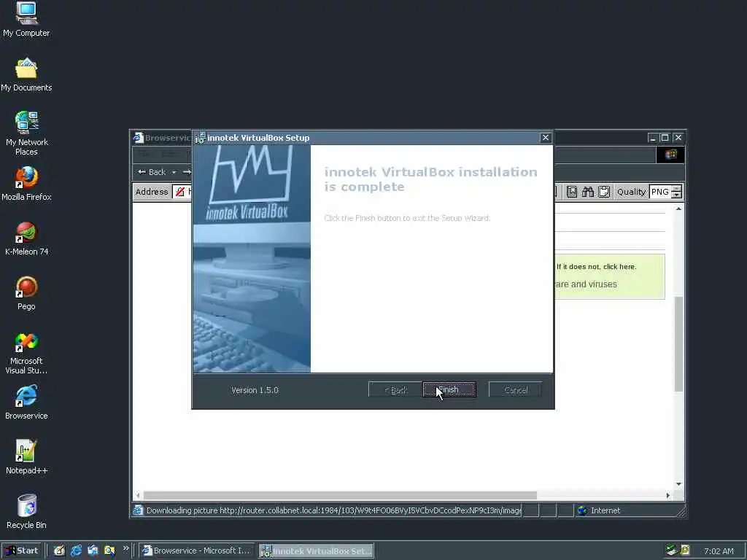Click the 'installation is complete' heading
The height and width of the screenshot is (560, 747).
pos(430,179)
